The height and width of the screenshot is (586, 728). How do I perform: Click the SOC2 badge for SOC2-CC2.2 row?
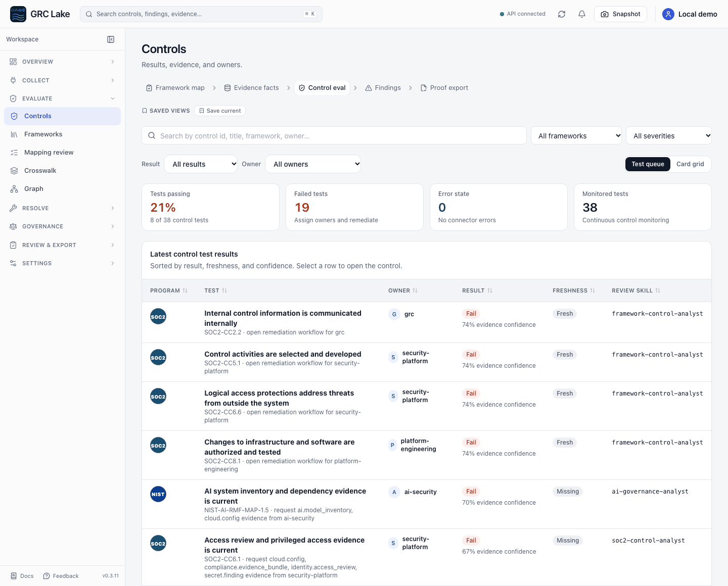[x=158, y=316]
